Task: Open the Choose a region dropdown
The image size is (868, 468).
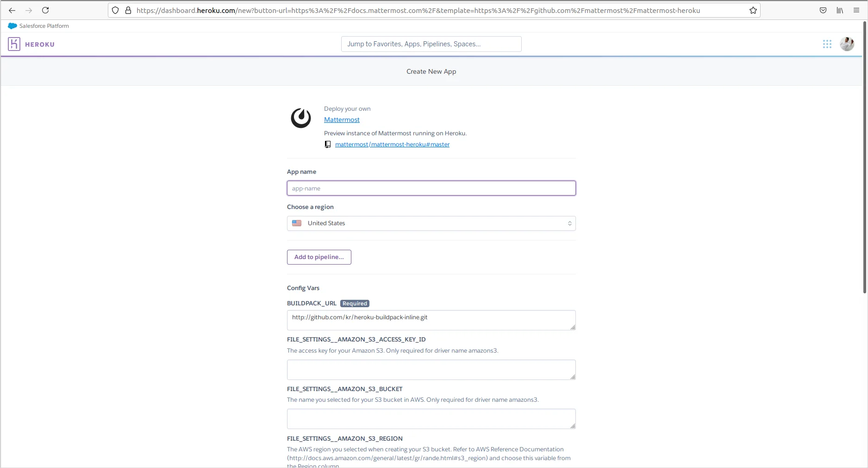Action: (431, 223)
